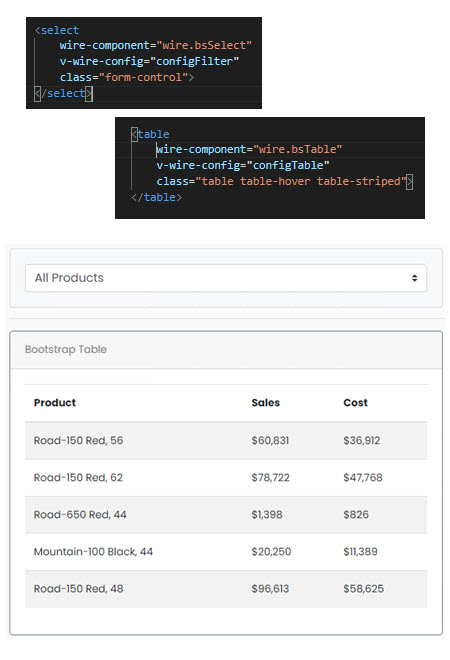Click the $1,398 sales cell
Image resolution: width=450 pixels, height=660 pixels.
point(267,515)
